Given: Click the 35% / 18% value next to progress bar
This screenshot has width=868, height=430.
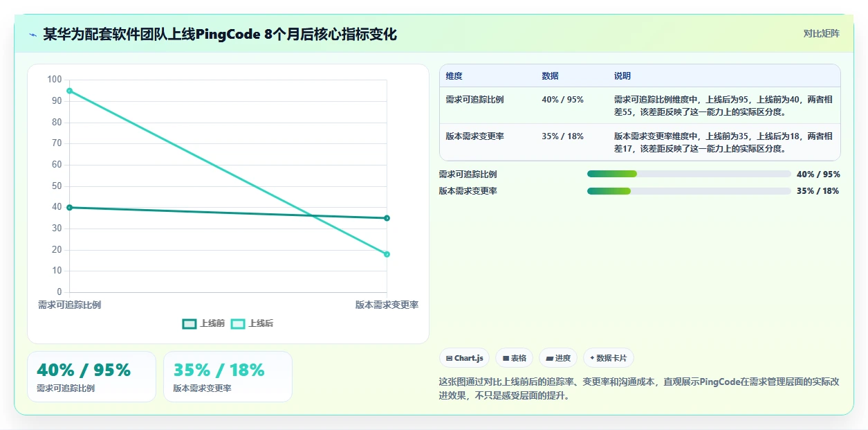Looking at the screenshot, I should pos(818,191).
